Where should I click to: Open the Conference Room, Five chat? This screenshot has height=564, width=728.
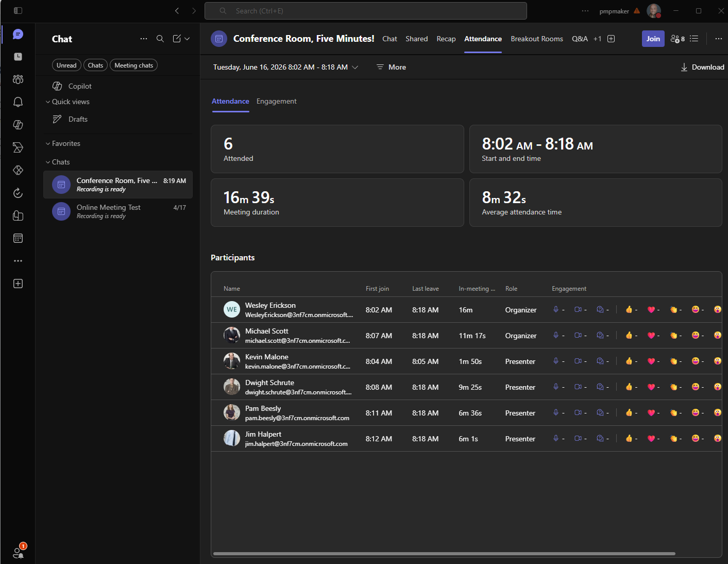(118, 185)
